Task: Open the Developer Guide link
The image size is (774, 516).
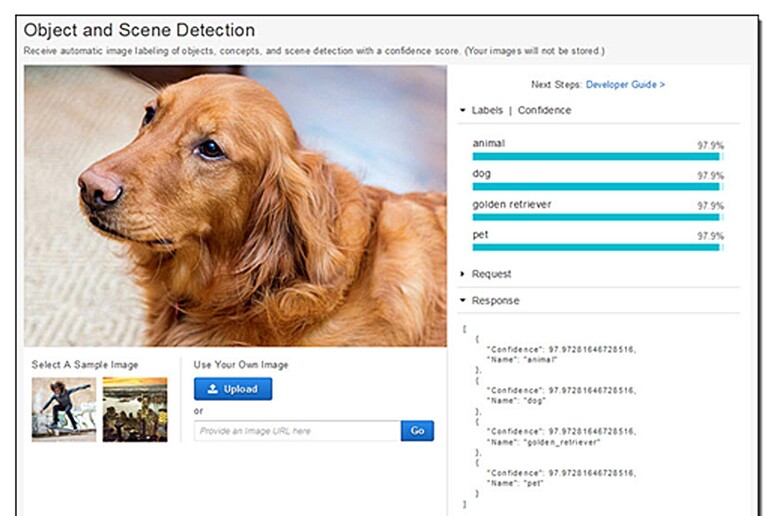Action: point(625,84)
